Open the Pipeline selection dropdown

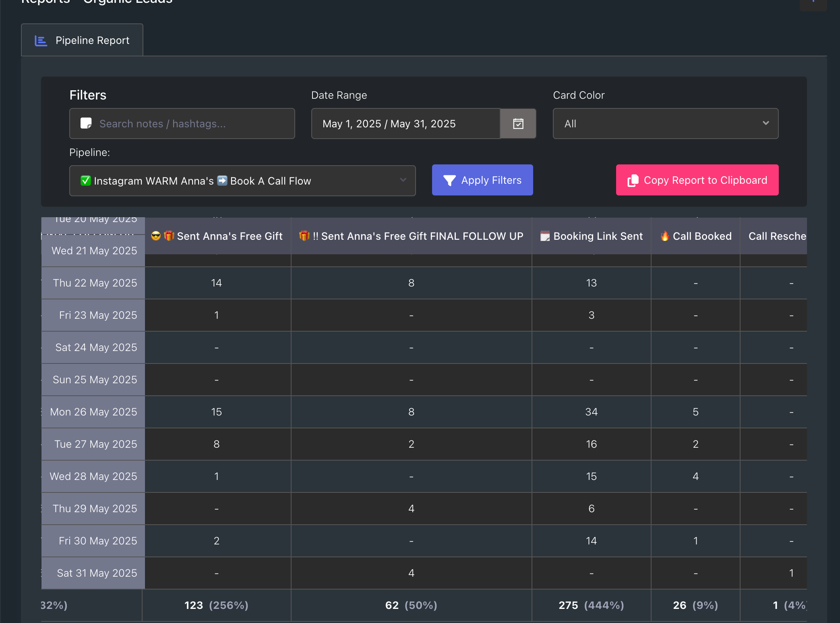pyautogui.click(x=242, y=181)
